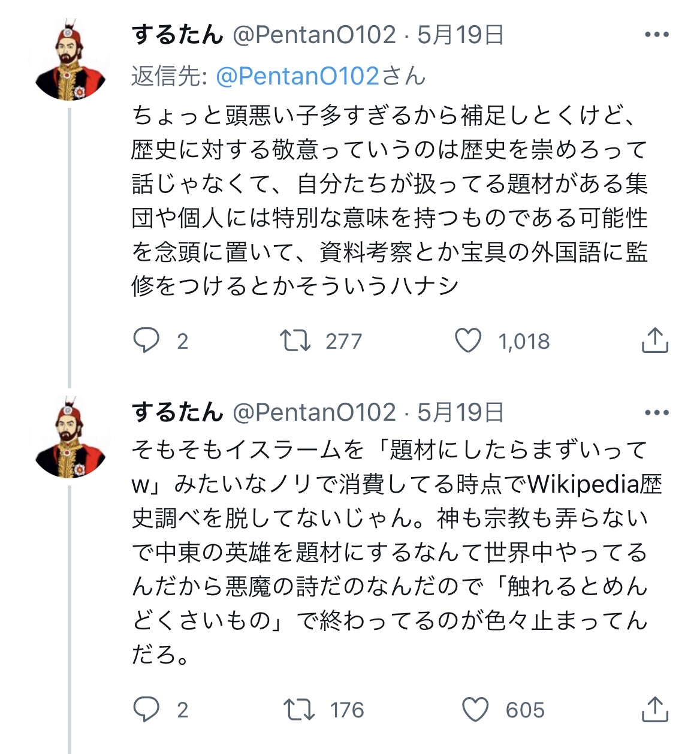
Task: Reply to the second tweet
Action: coord(146,710)
